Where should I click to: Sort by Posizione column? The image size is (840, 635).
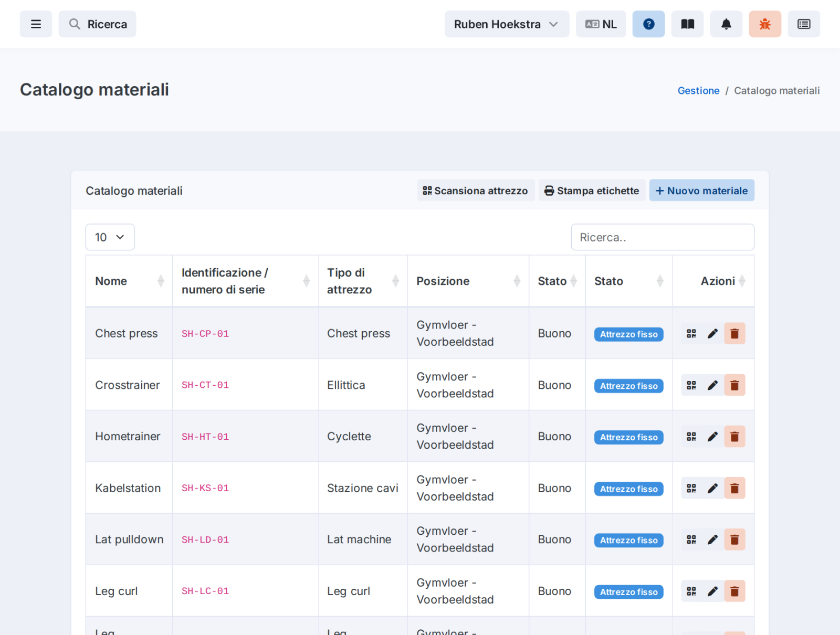pos(468,281)
